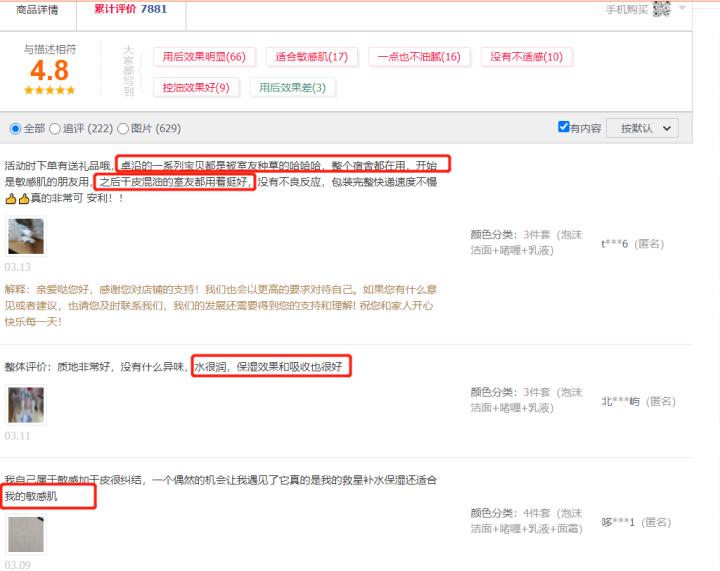Click reviewer name t***6 (匿名)
Image resolution: width=720 pixels, height=571 pixels.
pyautogui.click(x=633, y=244)
